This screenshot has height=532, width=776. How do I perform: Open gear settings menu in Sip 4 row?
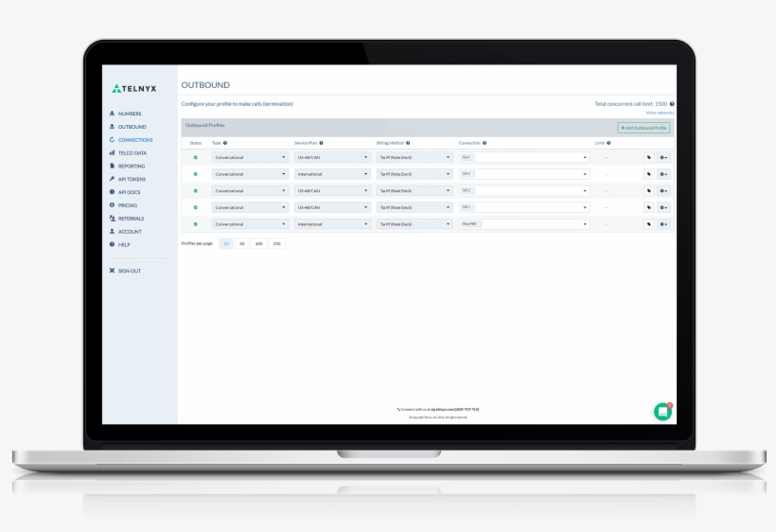[663, 157]
